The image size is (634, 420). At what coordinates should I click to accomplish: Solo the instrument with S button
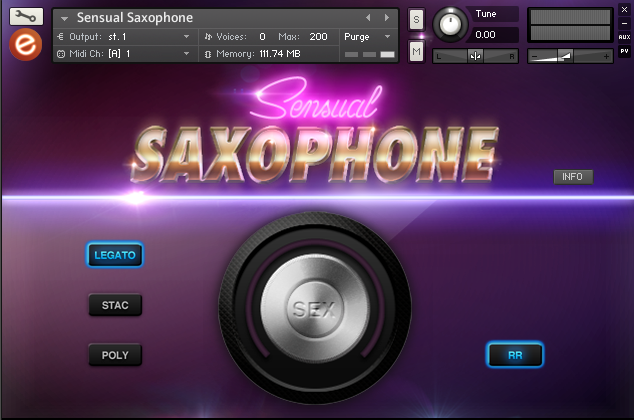point(416,19)
